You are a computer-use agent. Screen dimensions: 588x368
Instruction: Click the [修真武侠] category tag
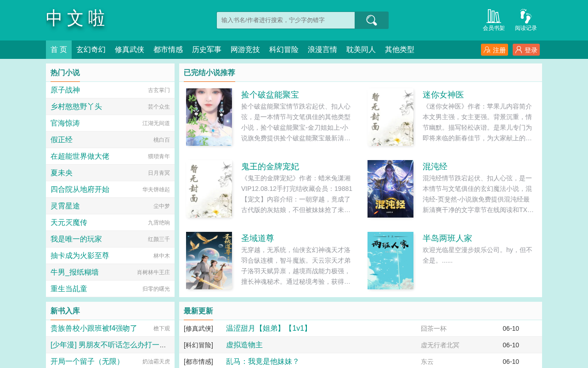(198, 328)
